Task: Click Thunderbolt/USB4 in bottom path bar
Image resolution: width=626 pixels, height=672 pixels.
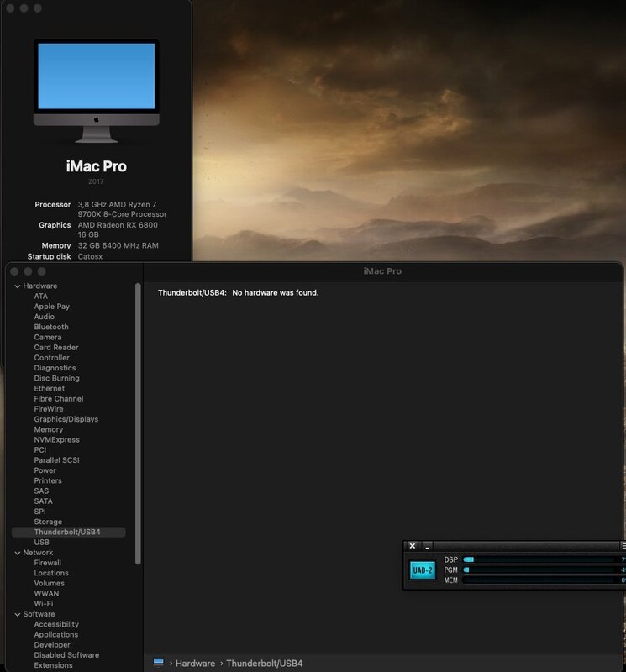Action: point(264,664)
